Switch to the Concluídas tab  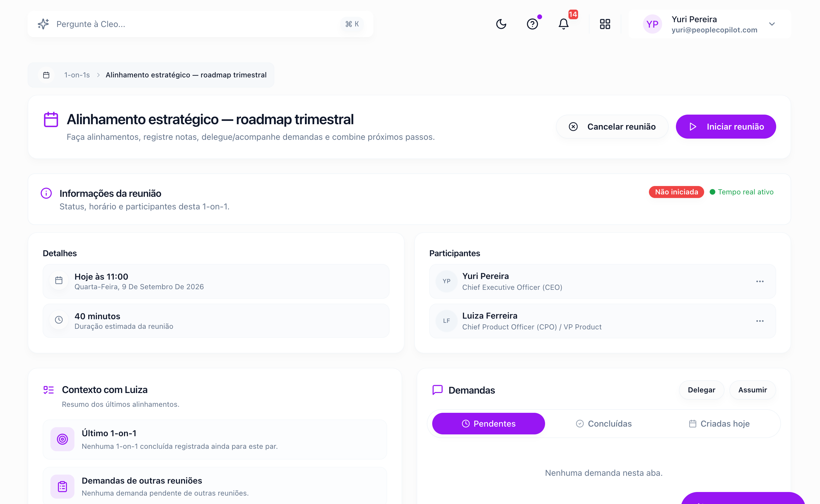[x=604, y=424]
